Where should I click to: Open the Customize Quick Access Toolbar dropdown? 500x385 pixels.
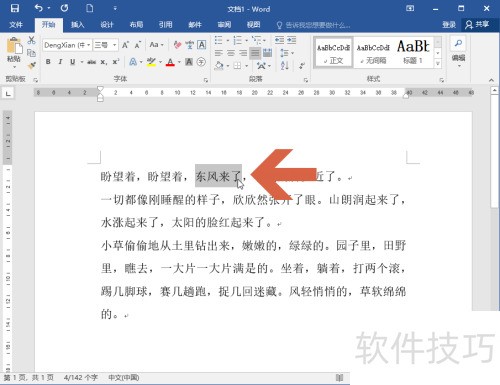click(x=115, y=8)
